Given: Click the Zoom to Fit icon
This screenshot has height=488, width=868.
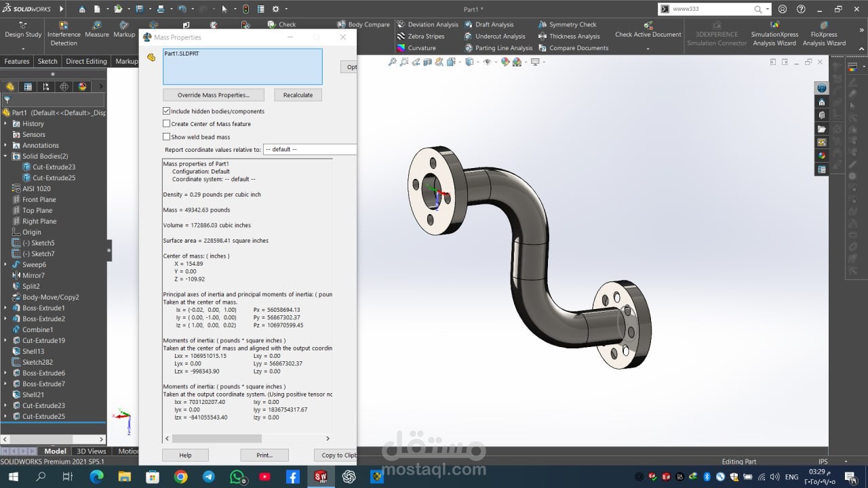Looking at the screenshot, I should 392,62.
